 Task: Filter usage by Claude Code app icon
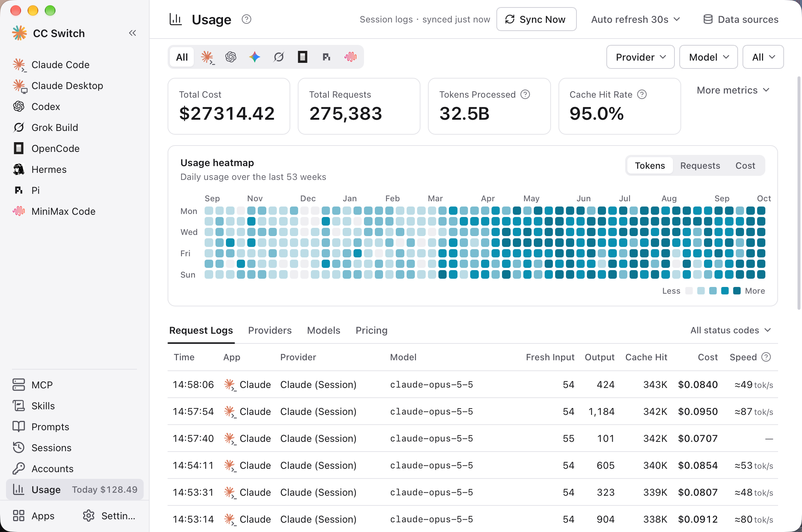(x=207, y=57)
